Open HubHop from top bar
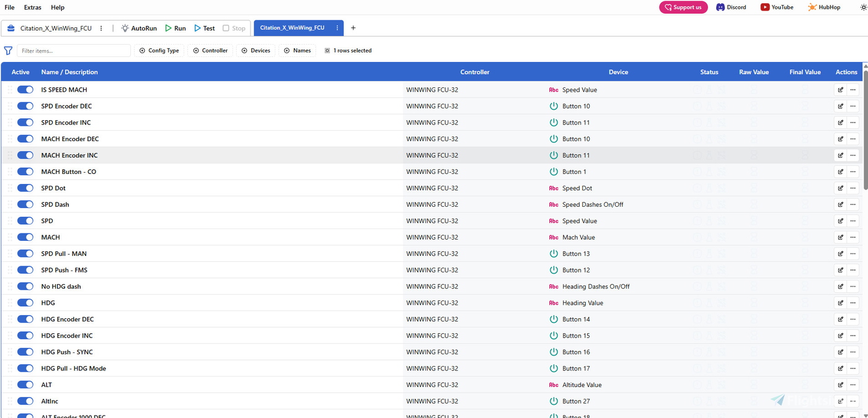Viewport: 868px width, 418px height. [x=824, y=7]
